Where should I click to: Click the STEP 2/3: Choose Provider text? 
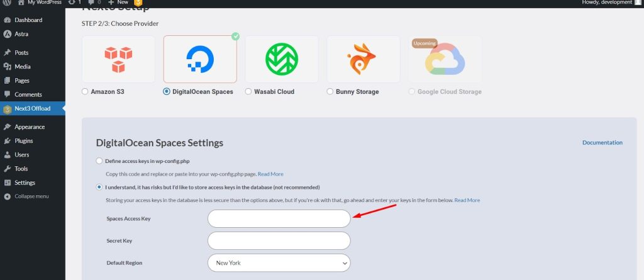point(120,24)
